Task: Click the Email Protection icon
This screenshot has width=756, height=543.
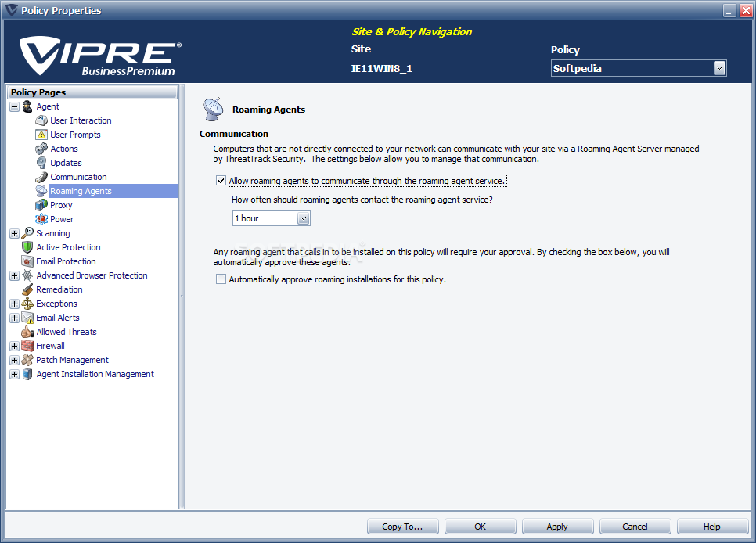Action: click(27, 261)
